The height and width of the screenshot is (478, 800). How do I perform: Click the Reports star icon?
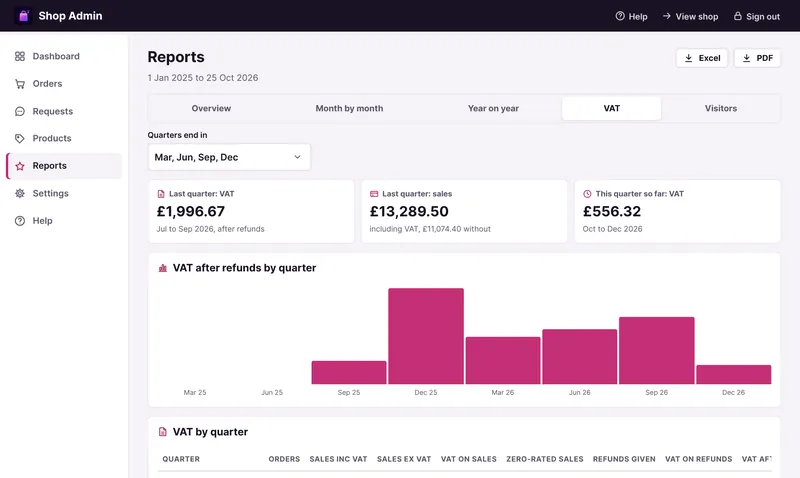[x=20, y=166]
